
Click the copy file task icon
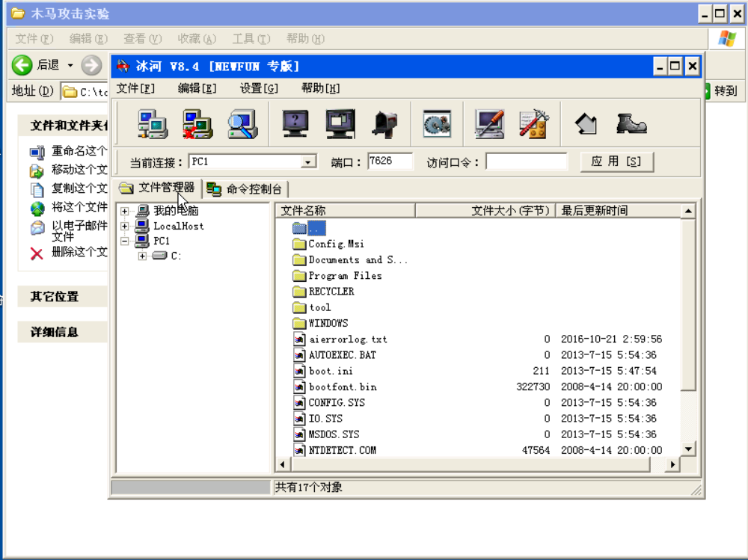pos(37,189)
